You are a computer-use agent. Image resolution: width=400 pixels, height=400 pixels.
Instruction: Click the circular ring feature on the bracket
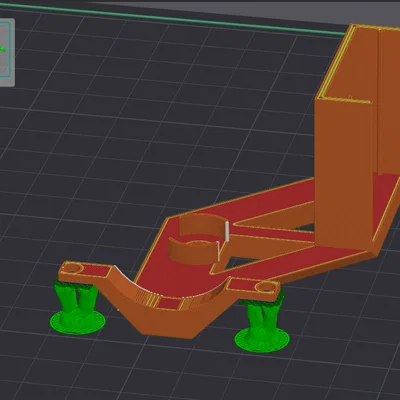click(198, 240)
